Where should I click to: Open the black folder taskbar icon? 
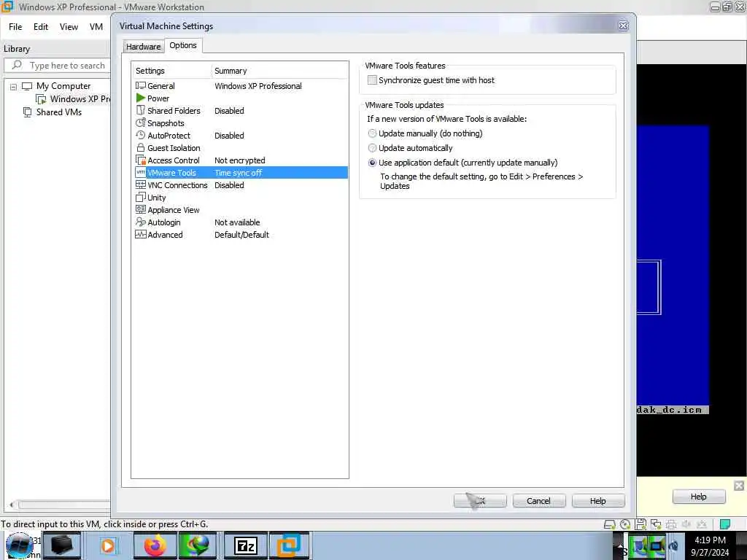(x=62, y=545)
